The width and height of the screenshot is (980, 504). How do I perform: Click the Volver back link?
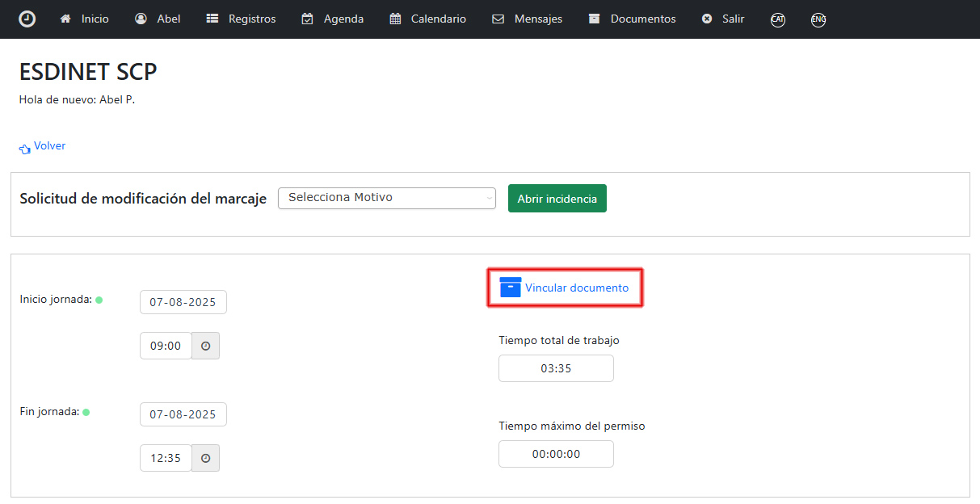point(42,147)
